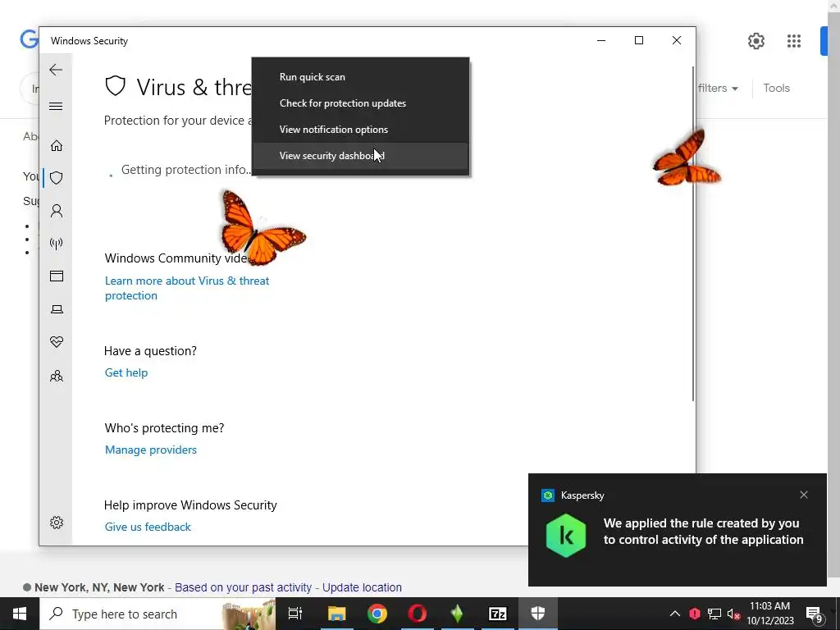Open the Google apps grid icon
840x630 pixels.
pos(794,41)
